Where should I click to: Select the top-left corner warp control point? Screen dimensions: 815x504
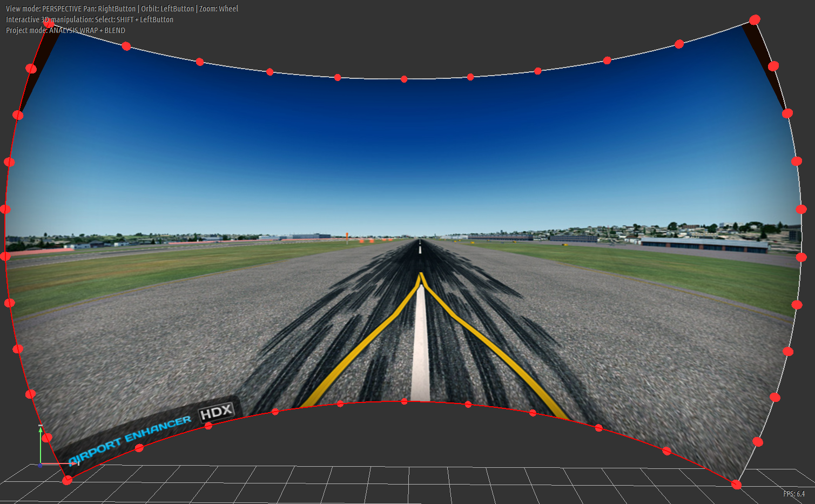tap(49, 22)
